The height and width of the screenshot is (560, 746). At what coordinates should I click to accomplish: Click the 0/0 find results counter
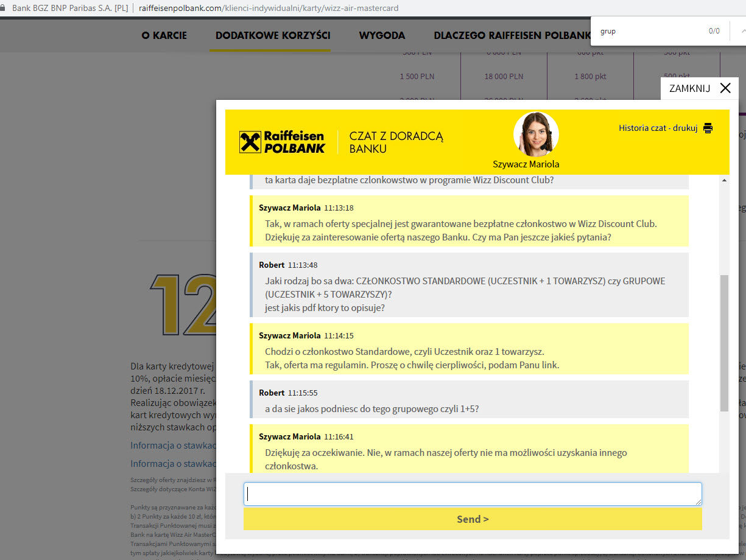(714, 31)
